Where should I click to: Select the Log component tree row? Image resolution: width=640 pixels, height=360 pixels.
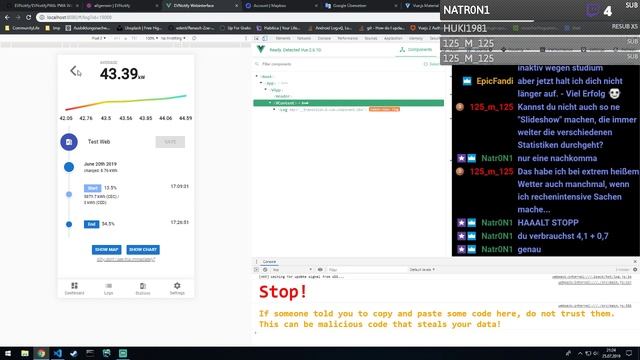pos(348,109)
